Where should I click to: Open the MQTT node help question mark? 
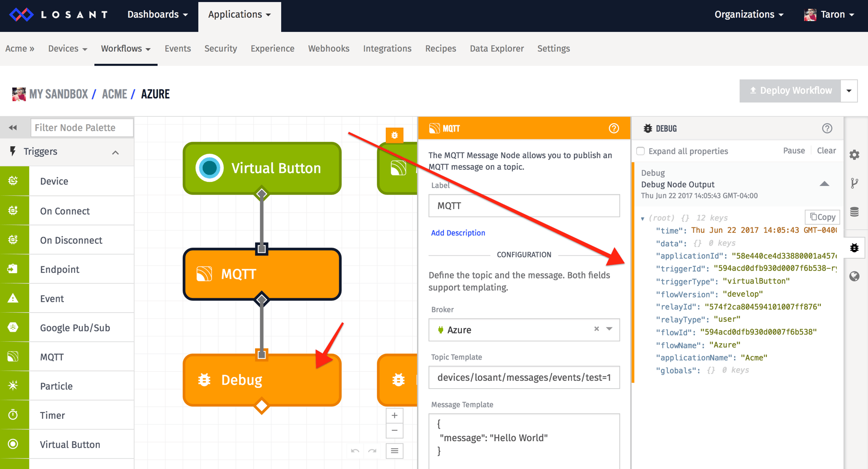tap(613, 128)
